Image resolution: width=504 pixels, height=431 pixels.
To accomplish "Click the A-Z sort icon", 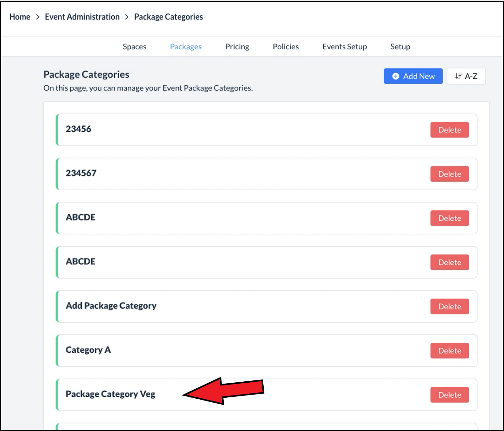I will pos(458,76).
